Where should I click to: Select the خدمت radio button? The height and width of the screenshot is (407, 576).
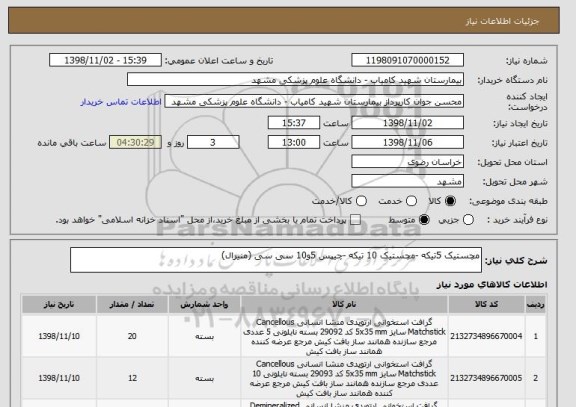[x=411, y=201]
